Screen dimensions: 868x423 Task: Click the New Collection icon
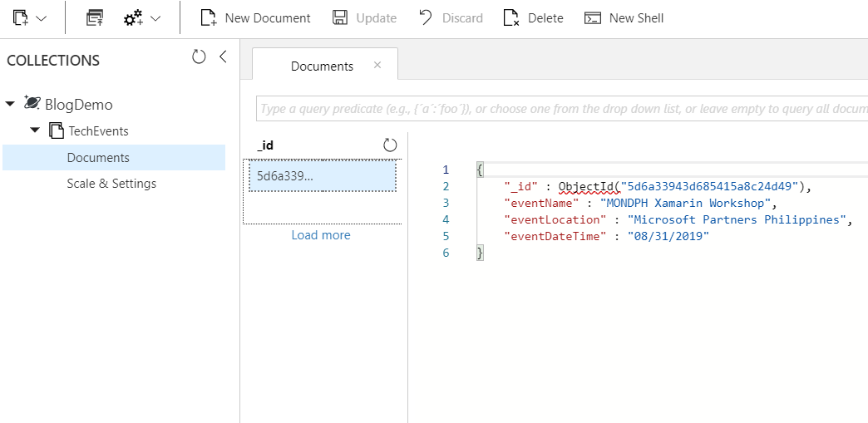pos(21,18)
